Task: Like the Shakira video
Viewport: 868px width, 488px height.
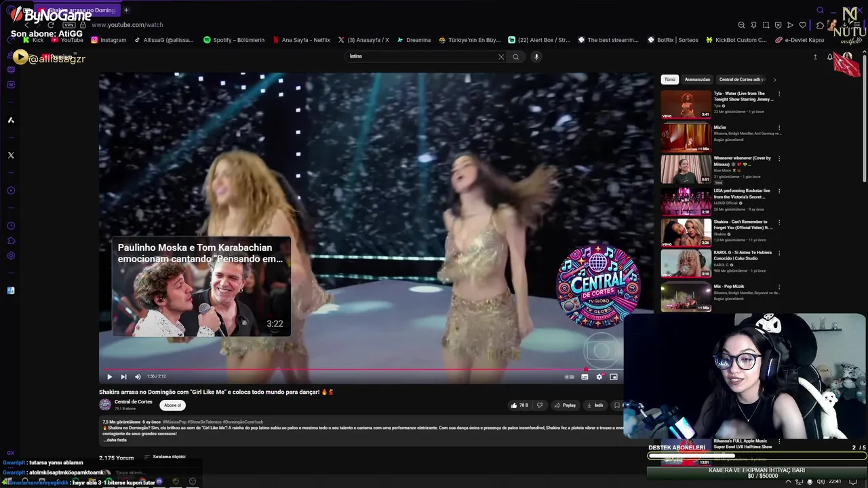Action: (x=519, y=405)
